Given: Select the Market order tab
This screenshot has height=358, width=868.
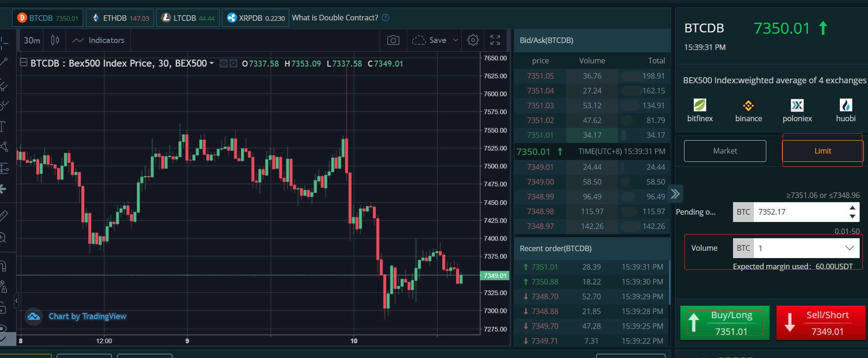Looking at the screenshot, I should [725, 151].
